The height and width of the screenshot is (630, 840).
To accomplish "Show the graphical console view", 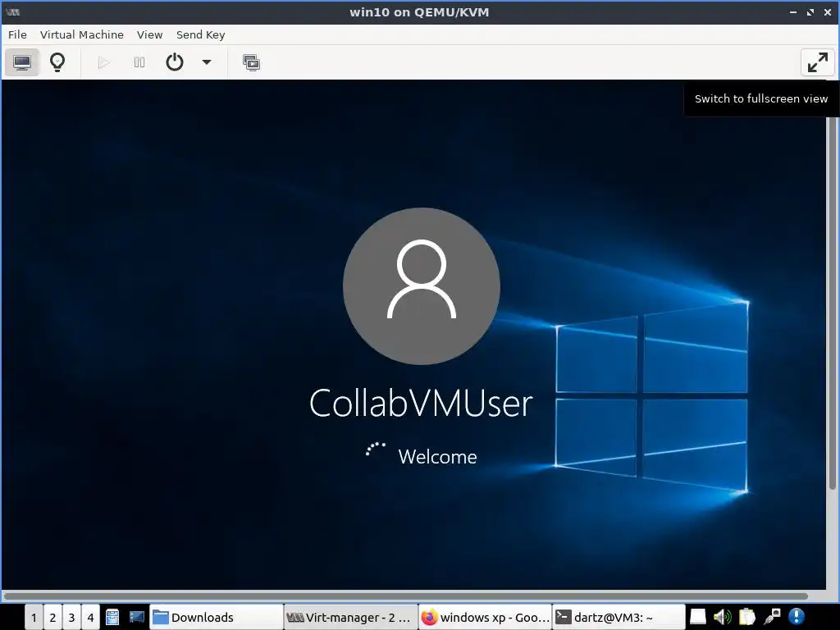I will point(22,62).
